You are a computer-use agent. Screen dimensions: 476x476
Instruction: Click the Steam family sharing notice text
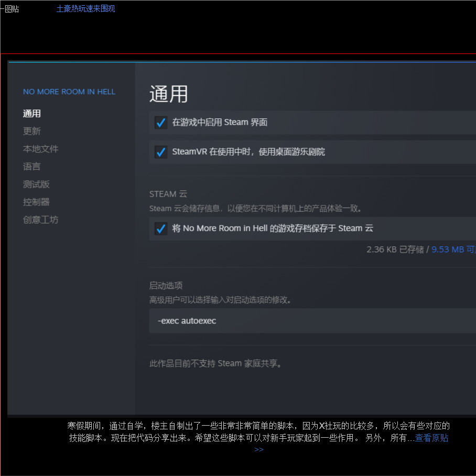(215, 363)
